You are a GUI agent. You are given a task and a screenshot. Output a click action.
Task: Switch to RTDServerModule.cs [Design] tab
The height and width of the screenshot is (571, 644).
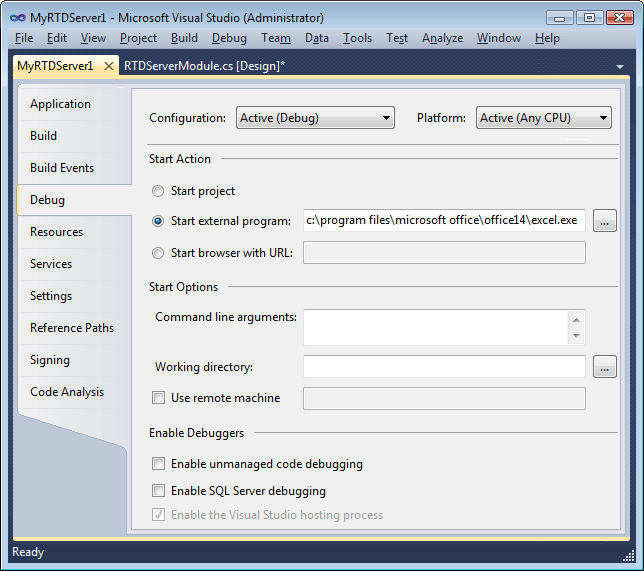pyautogui.click(x=204, y=66)
